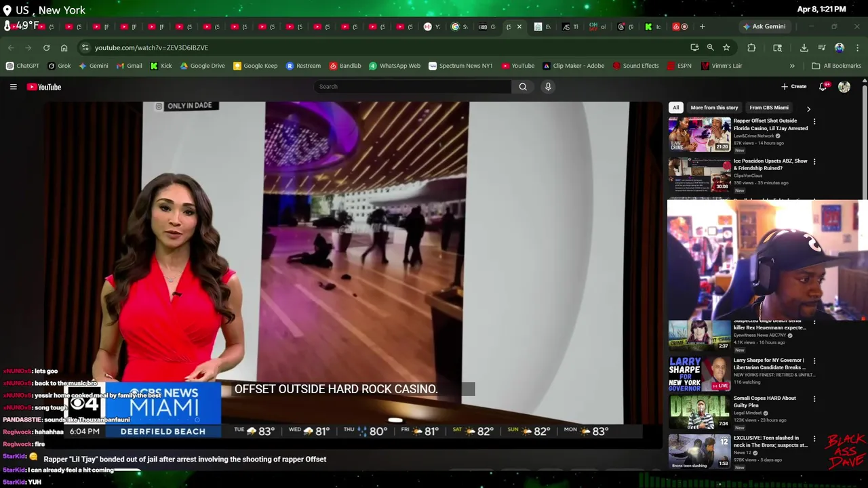Close the active browser tab
This screenshot has height=488, width=868.
tap(519, 27)
